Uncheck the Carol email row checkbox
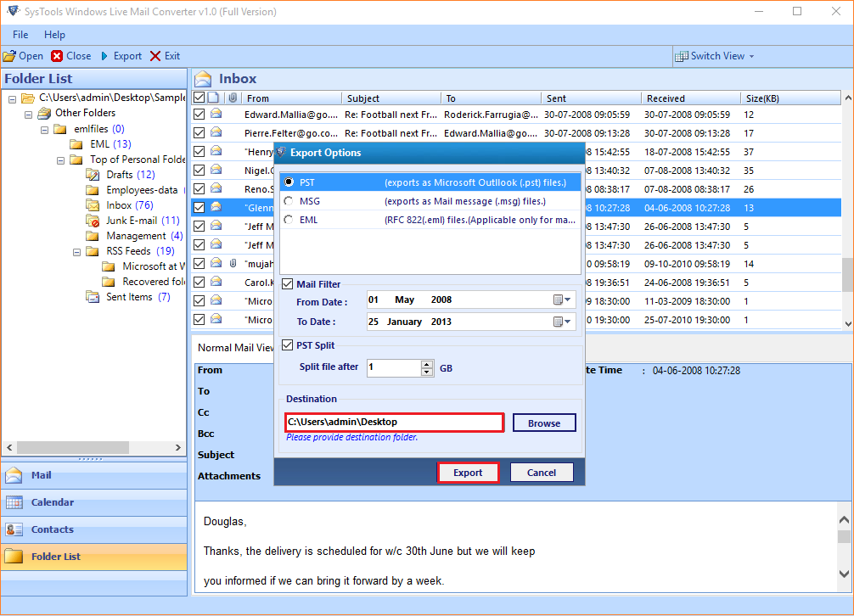The width and height of the screenshot is (854, 616). 199,282
